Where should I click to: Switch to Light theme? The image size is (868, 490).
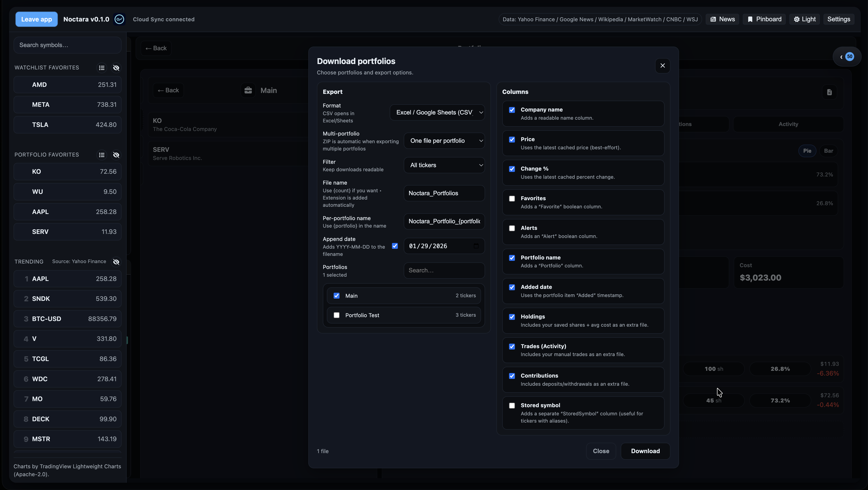(x=805, y=19)
